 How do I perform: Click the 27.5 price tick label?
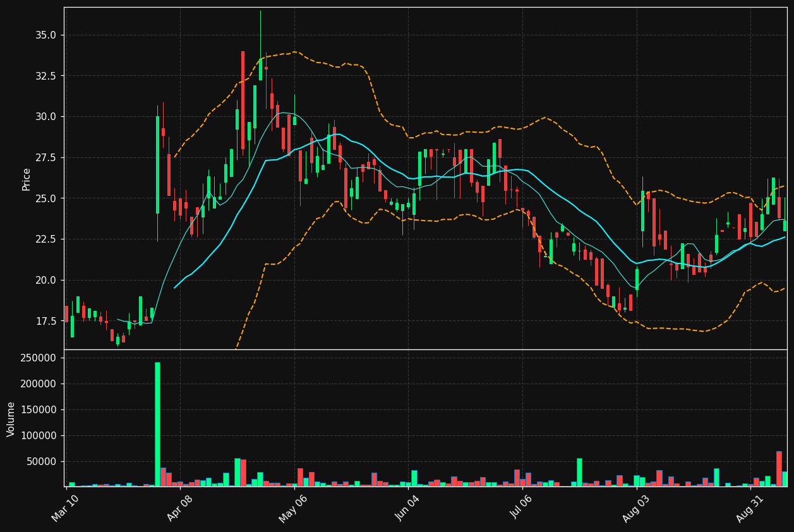pos(45,158)
